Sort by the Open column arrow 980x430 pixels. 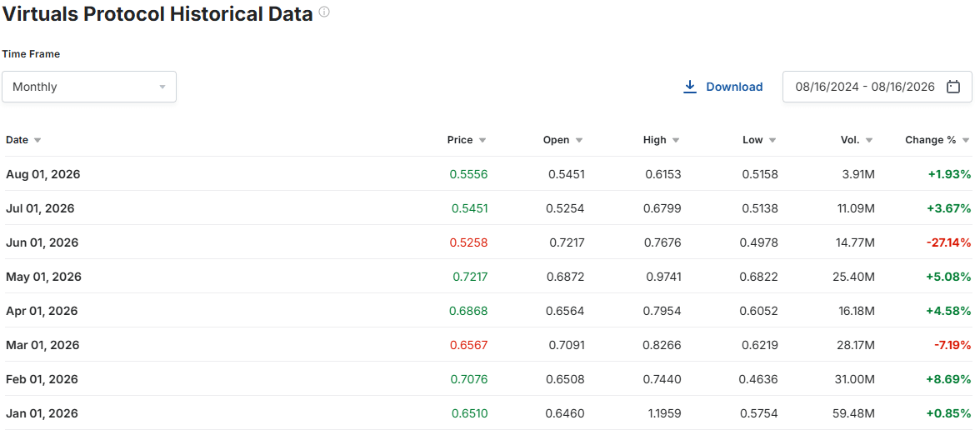578,141
